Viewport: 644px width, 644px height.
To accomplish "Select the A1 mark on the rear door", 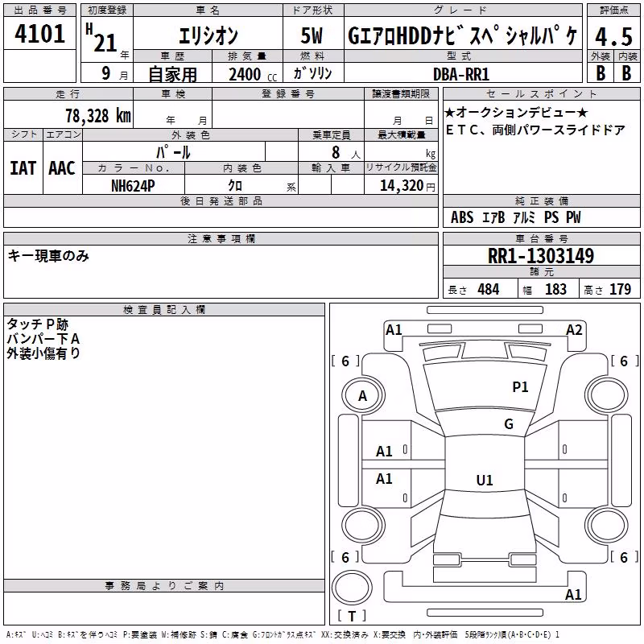I will (x=384, y=479).
